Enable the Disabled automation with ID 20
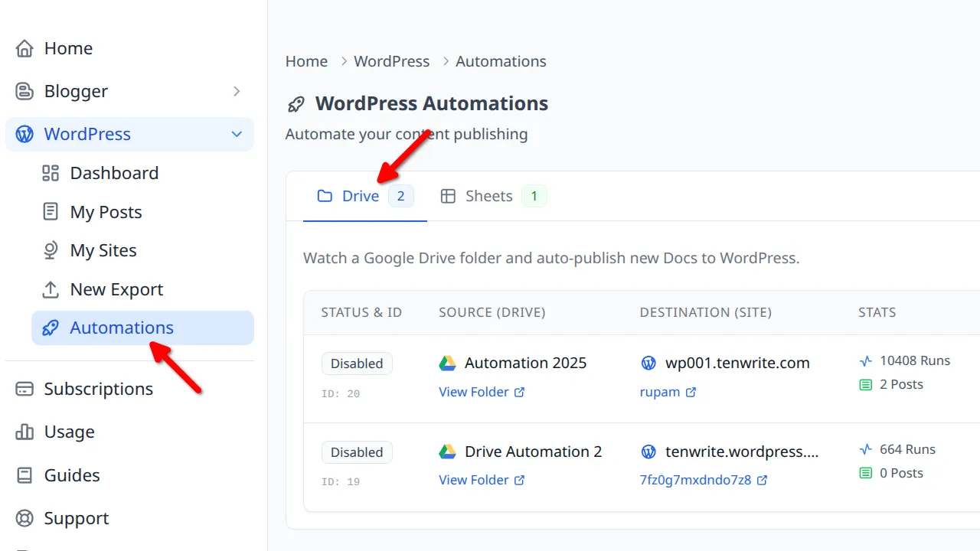This screenshot has width=980, height=551. tap(357, 363)
